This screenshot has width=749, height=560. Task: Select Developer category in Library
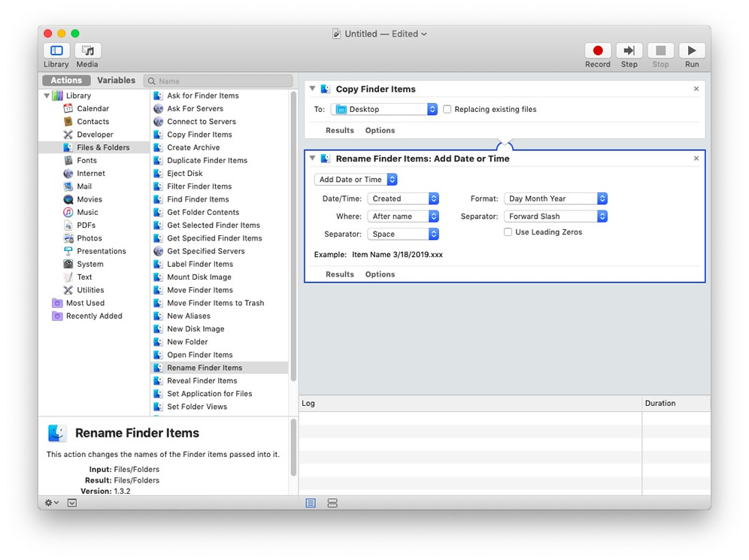95,134
